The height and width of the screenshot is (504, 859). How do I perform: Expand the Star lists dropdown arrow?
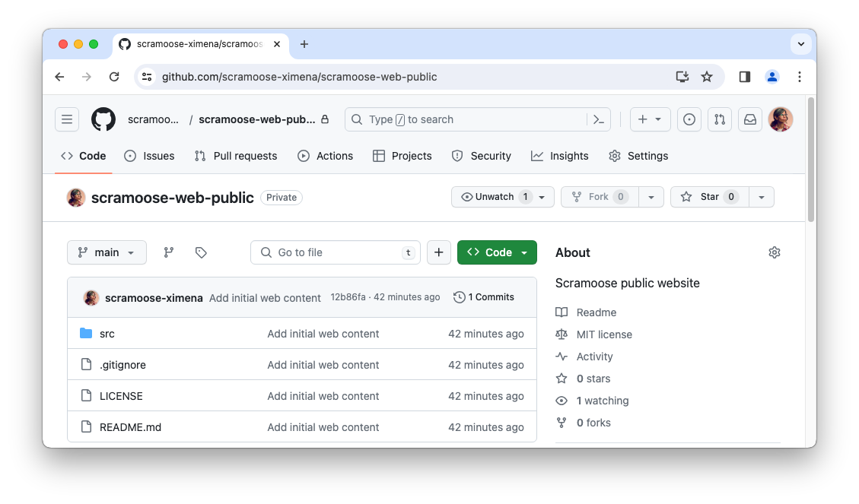point(762,197)
